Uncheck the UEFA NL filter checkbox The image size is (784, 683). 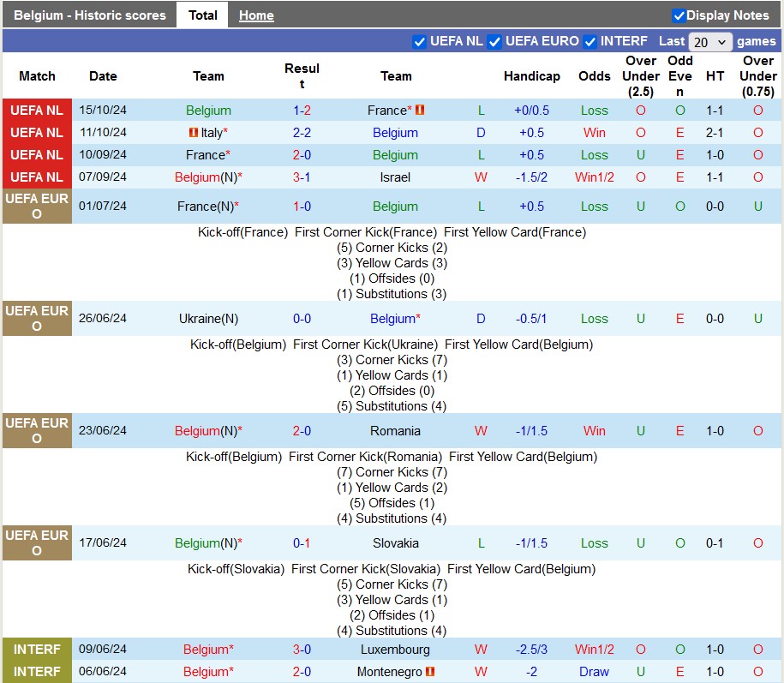click(x=419, y=41)
